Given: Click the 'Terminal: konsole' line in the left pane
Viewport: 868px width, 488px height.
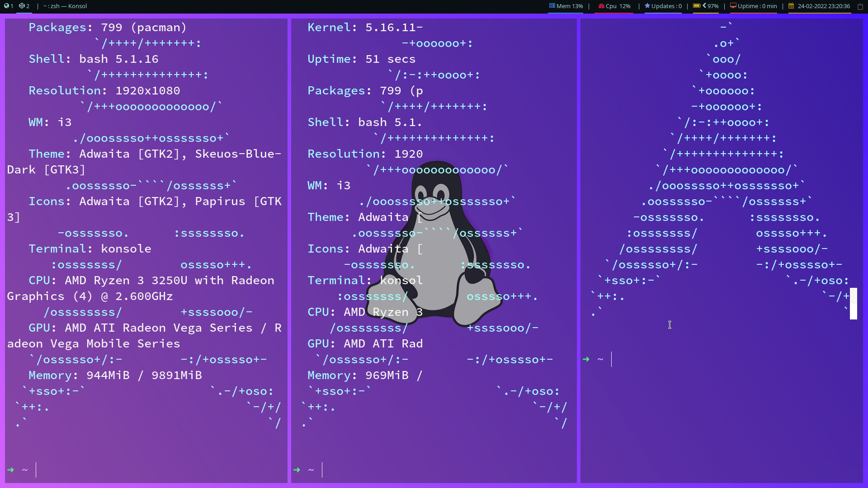Looking at the screenshot, I should pyautogui.click(x=90, y=249).
